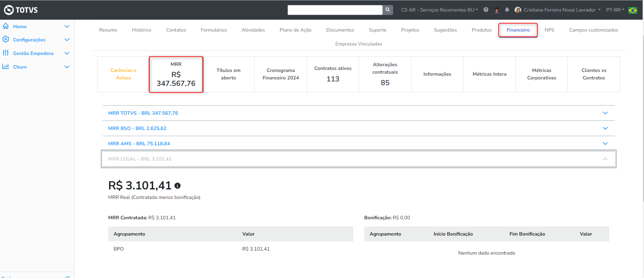Expand the Configurações sidebar chevron
The width and height of the screenshot is (644, 278).
click(67, 40)
